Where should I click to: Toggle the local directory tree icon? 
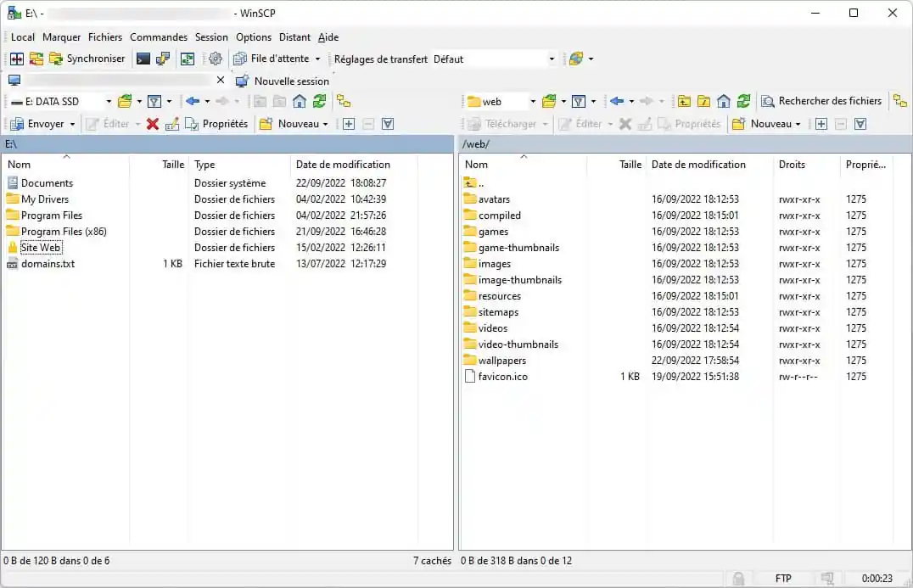coord(344,101)
